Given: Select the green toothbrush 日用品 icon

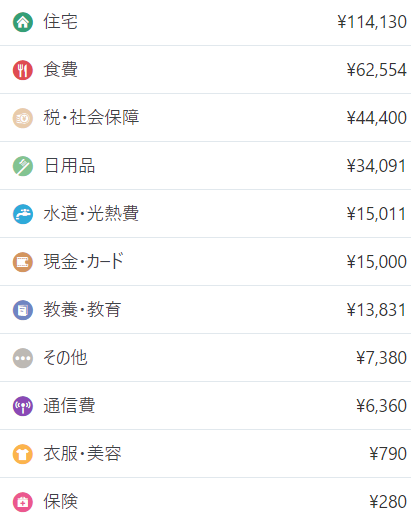Looking at the screenshot, I should pos(23,166).
